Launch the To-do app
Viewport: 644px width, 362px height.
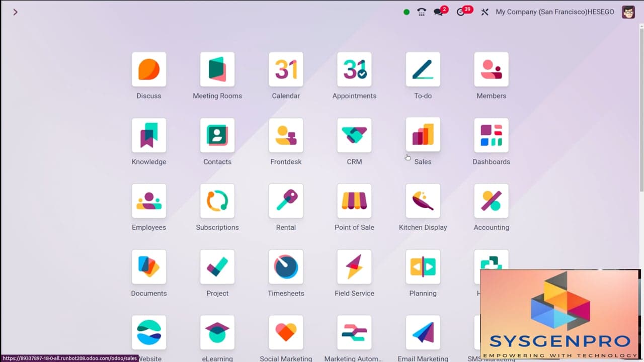pos(423,69)
